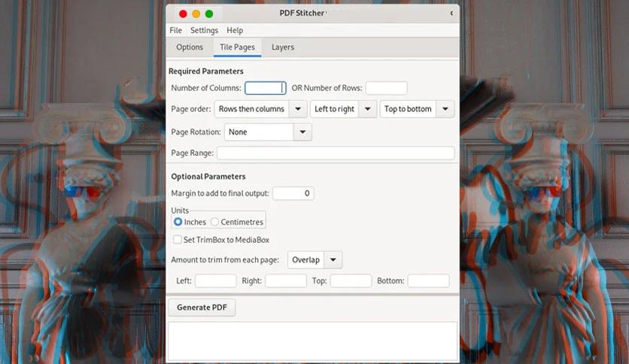The image size is (629, 364).
Task: Open the File menu
Action: [x=176, y=31]
